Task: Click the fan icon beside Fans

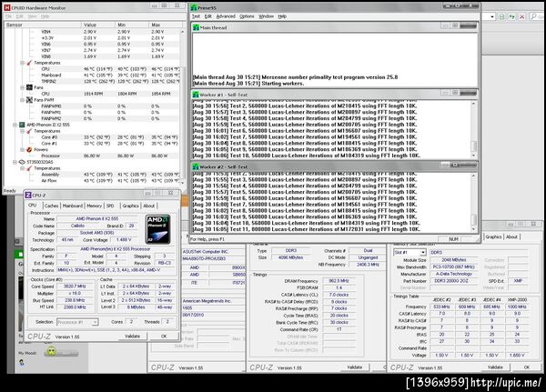Action: click(x=30, y=87)
